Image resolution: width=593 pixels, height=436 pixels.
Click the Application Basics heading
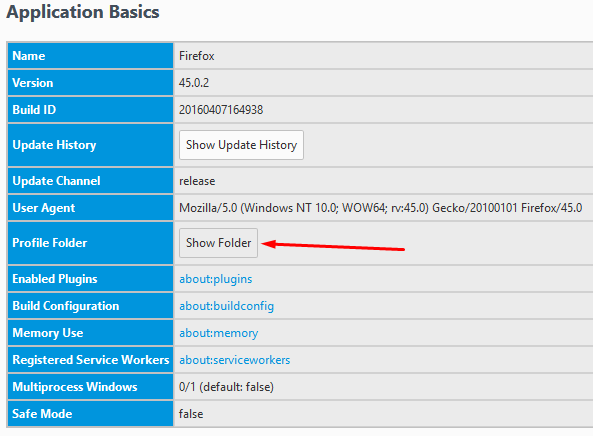tap(83, 12)
